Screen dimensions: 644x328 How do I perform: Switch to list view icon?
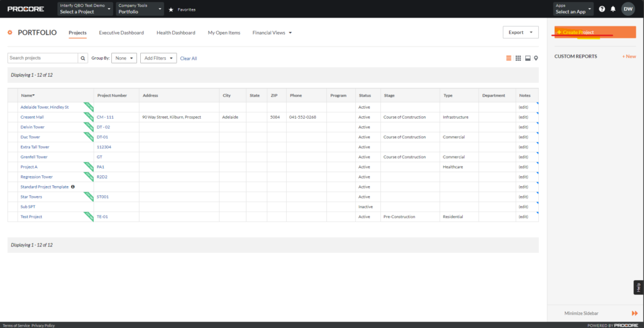click(x=509, y=58)
